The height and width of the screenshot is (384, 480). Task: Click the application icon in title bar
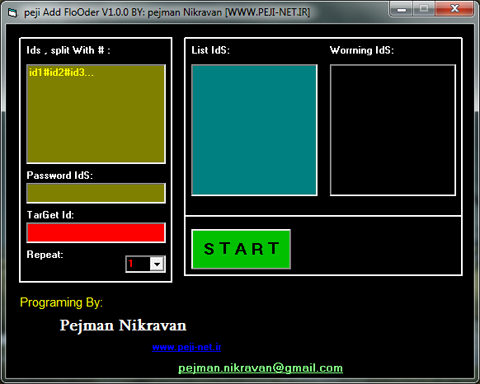tap(12, 13)
